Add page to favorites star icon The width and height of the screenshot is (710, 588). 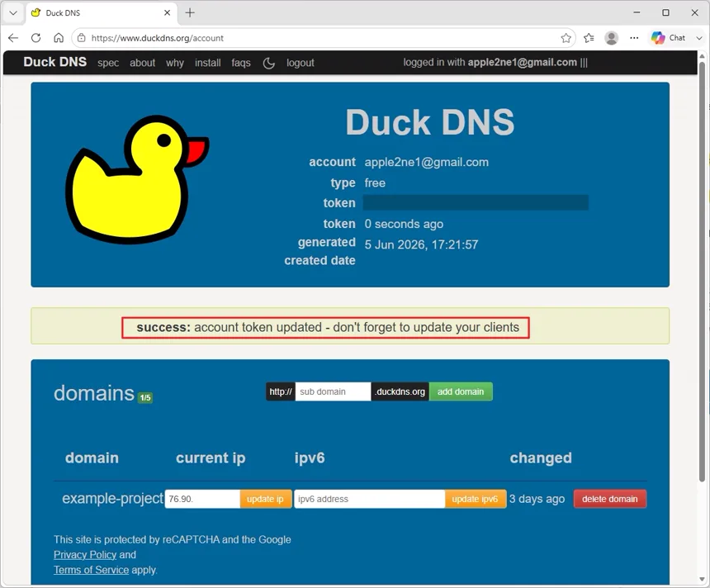click(566, 38)
